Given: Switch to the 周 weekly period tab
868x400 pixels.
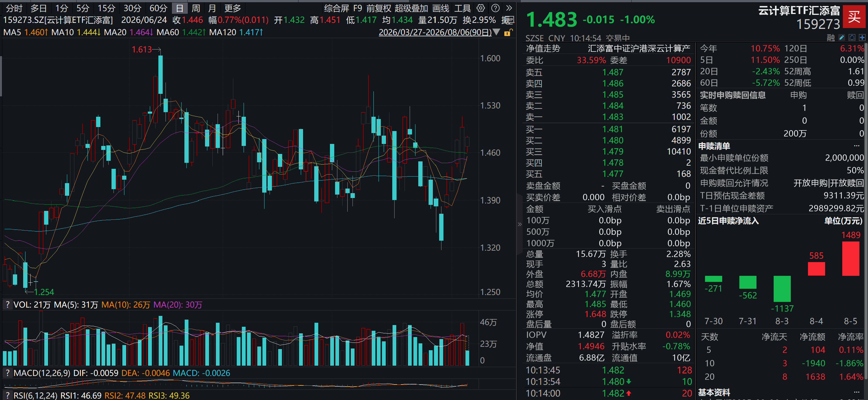Looking at the screenshot, I should click(x=196, y=8).
